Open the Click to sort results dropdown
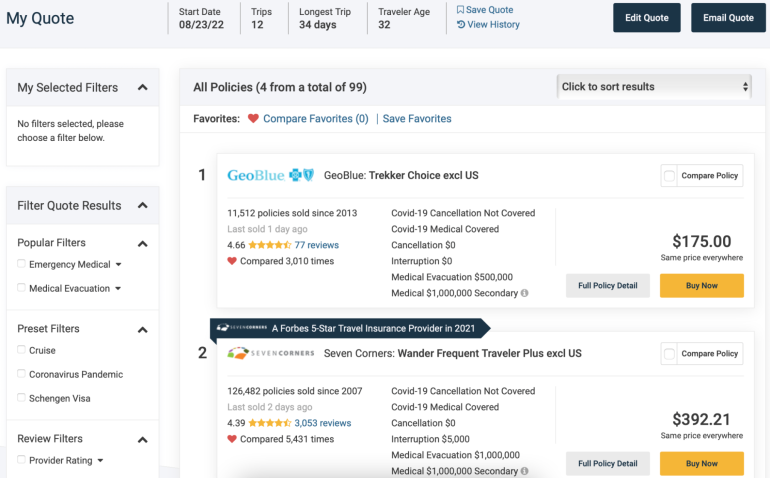The image size is (770, 478). tap(654, 87)
